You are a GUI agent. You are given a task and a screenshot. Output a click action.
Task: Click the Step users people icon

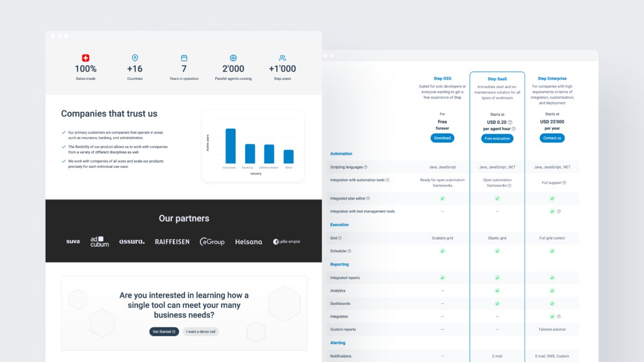coord(283,58)
